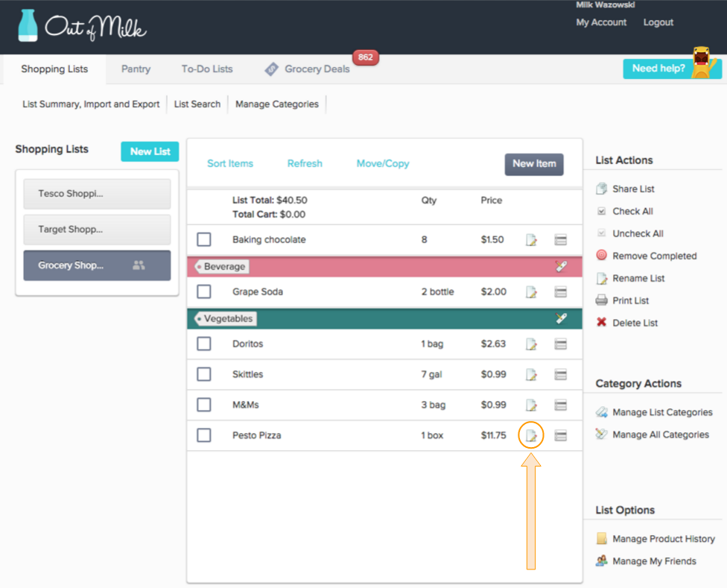
Task: Mark Pesto Pizza as completed
Action: coord(204,435)
